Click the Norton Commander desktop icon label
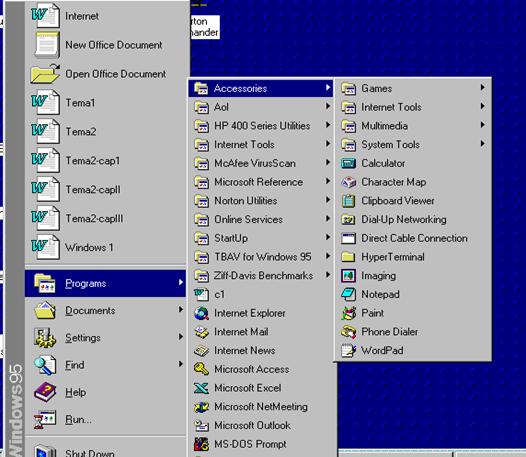 (x=205, y=27)
